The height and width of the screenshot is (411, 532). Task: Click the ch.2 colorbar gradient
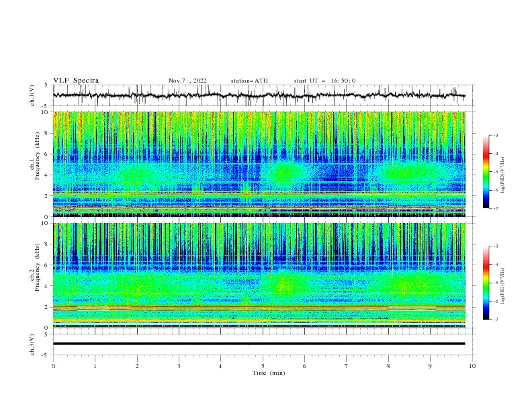pos(486,283)
